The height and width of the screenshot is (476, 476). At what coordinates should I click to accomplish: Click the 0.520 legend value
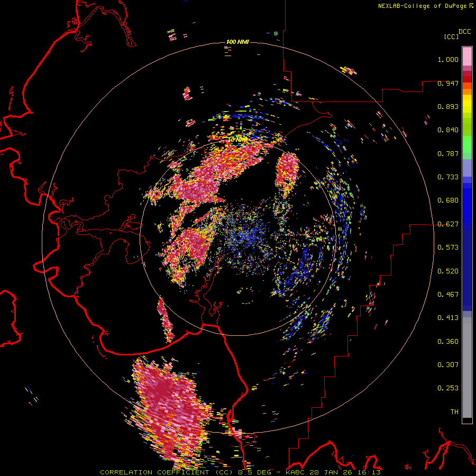tap(448, 271)
